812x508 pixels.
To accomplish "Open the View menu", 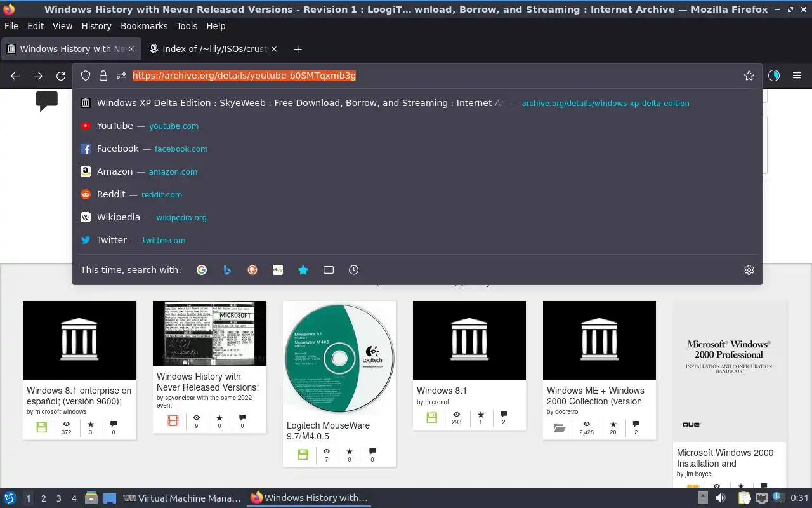I will (62, 26).
